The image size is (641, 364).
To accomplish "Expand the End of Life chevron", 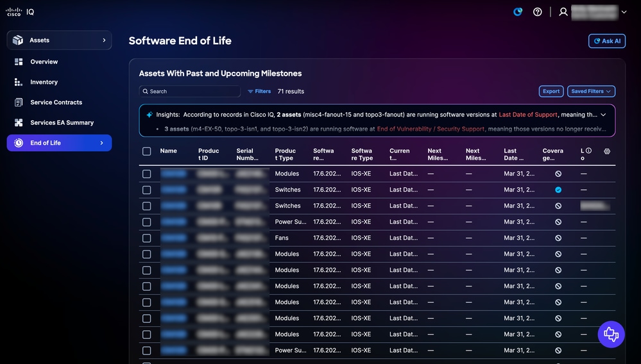I will click(x=102, y=143).
